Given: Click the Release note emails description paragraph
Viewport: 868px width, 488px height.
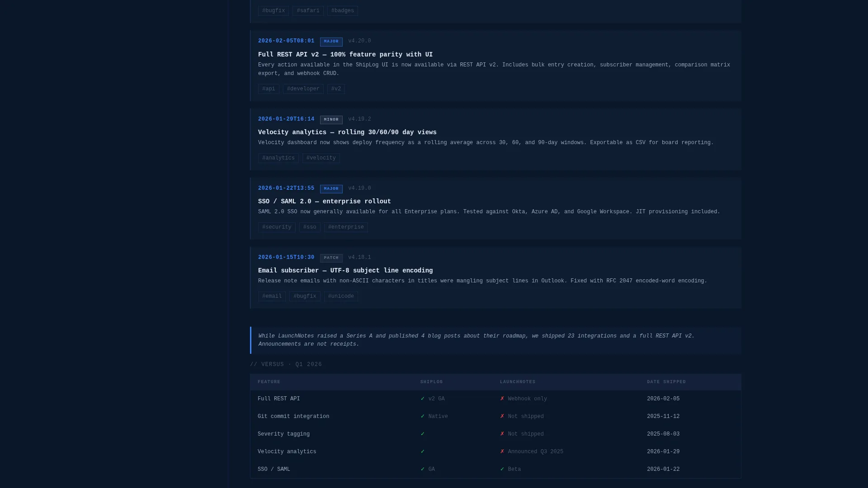Looking at the screenshot, I should pos(482,281).
